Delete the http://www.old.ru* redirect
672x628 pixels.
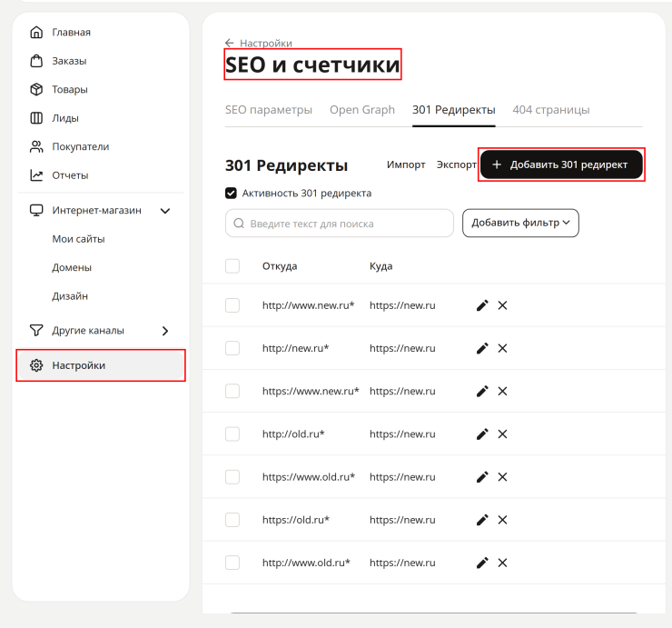pyautogui.click(x=503, y=563)
